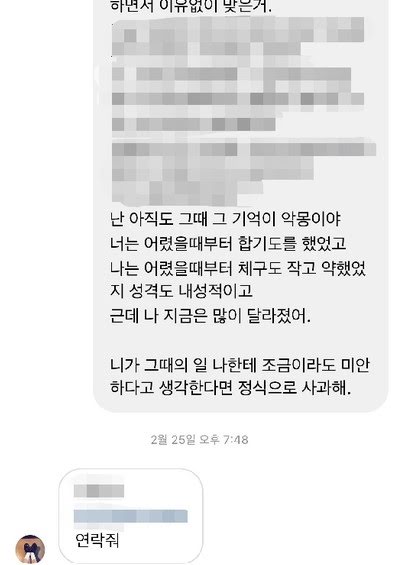This screenshot has width=415, height=565.
Task: Tap the blurred gray name above the blue link
Action: pos(99,491)
